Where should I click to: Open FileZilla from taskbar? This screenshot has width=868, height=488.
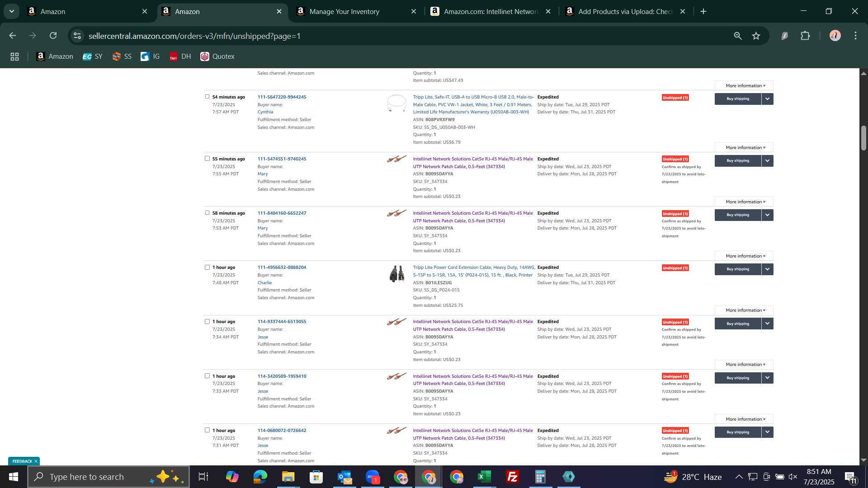click(x=512, y=477)
